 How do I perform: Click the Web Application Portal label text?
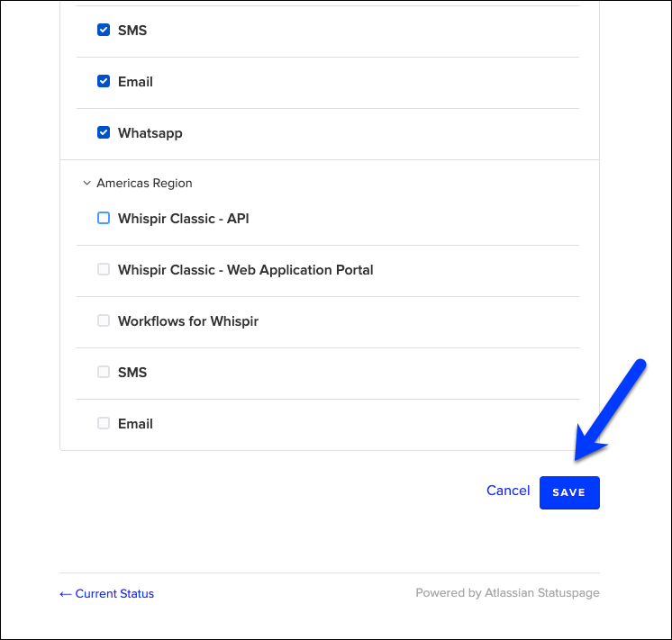300,270
